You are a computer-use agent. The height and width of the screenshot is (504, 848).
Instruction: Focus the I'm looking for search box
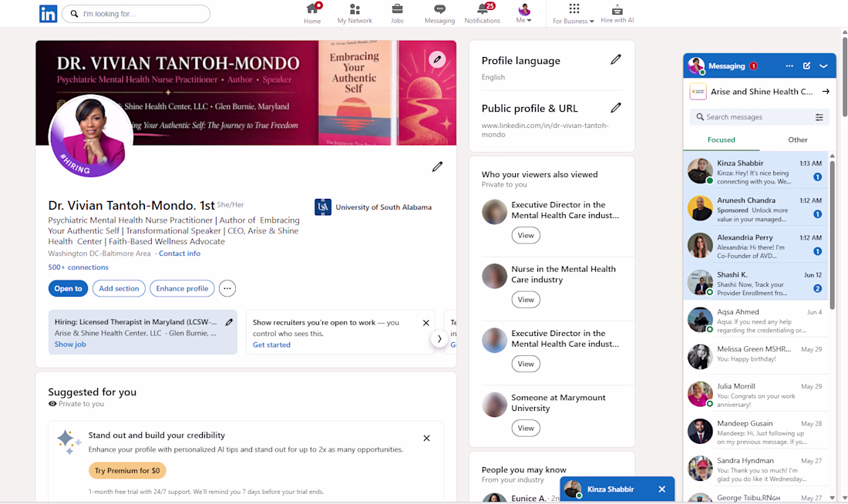pyautogui.click(x=136, y=14)
